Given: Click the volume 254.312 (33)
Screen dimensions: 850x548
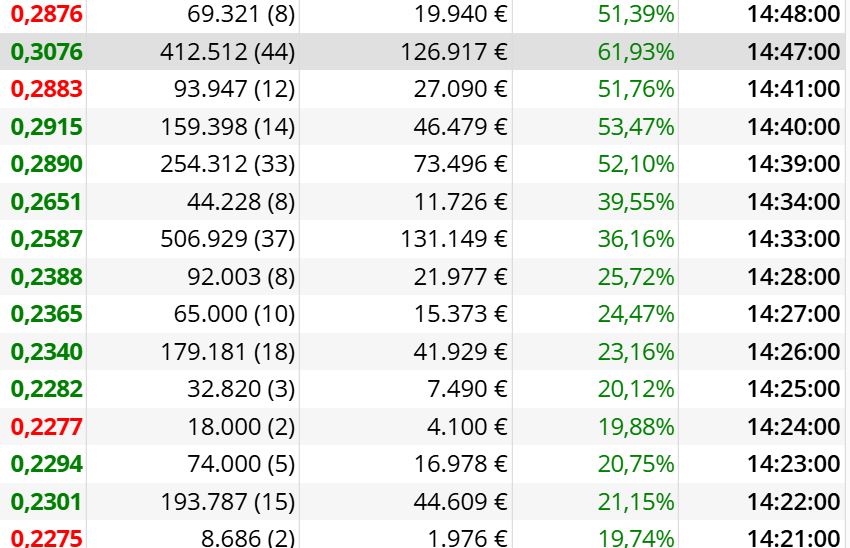Looking at the screenshot, I should (228, 164).
